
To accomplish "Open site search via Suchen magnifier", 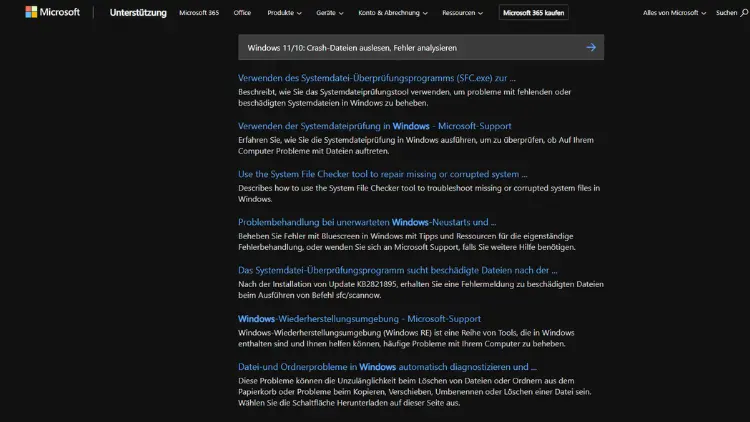I will (732, 13).
